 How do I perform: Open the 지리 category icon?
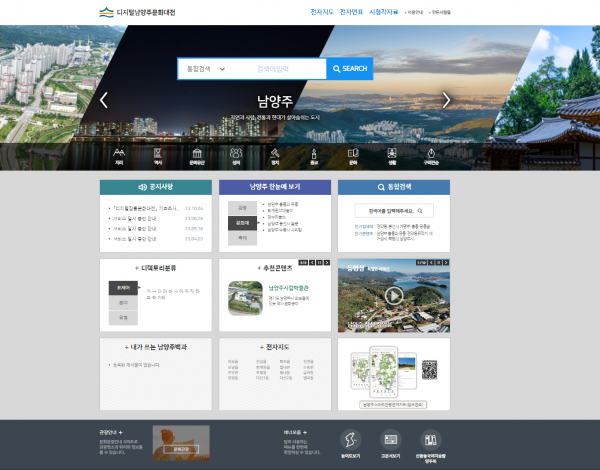(x=119, y=155)
